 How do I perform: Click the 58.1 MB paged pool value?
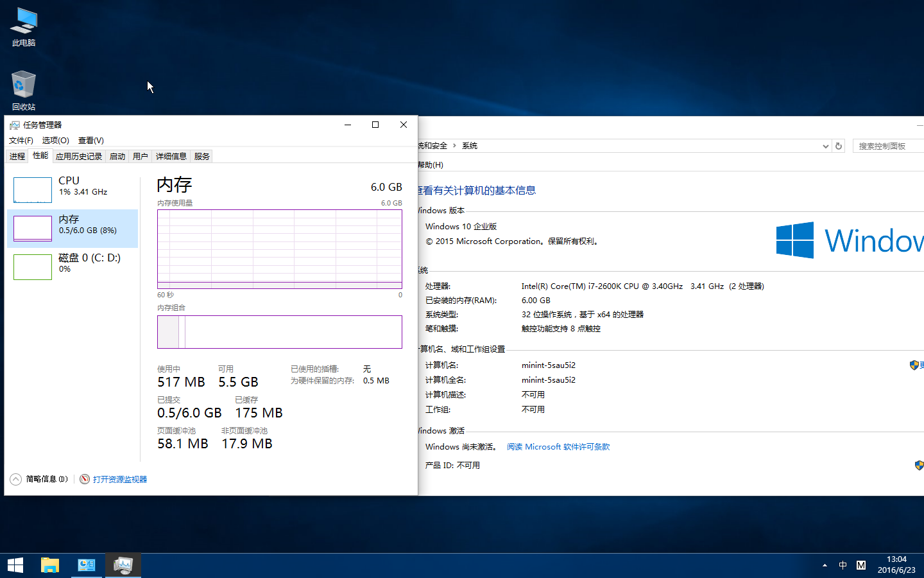coord(183,444)
